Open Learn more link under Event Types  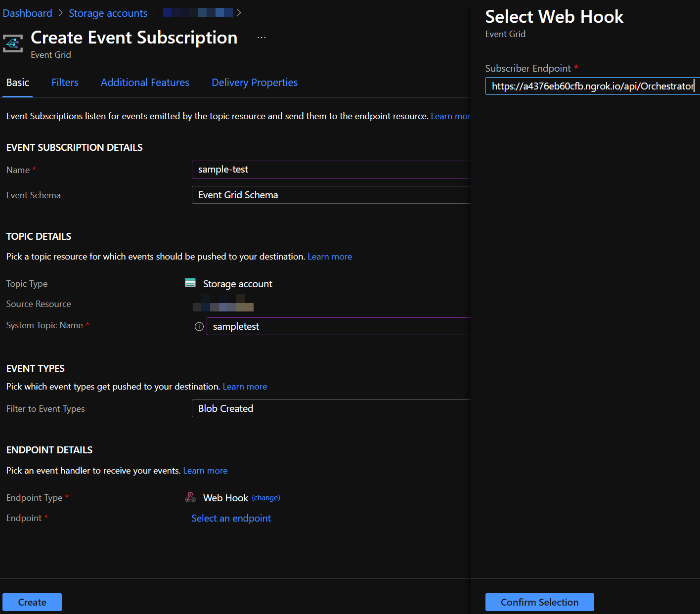245,387
